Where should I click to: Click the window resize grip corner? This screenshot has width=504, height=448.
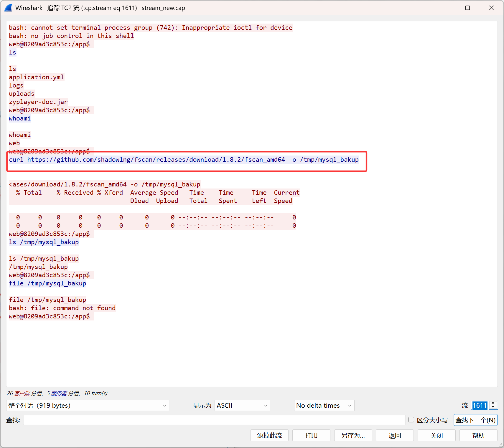pyautogui.click(x=500, y=445)
